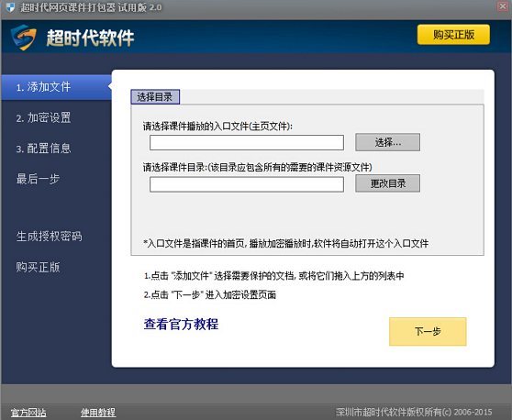Click the 超时代软件 shield logo icon
The height and width of the screenshot is (420, 512).
[23, 38]
